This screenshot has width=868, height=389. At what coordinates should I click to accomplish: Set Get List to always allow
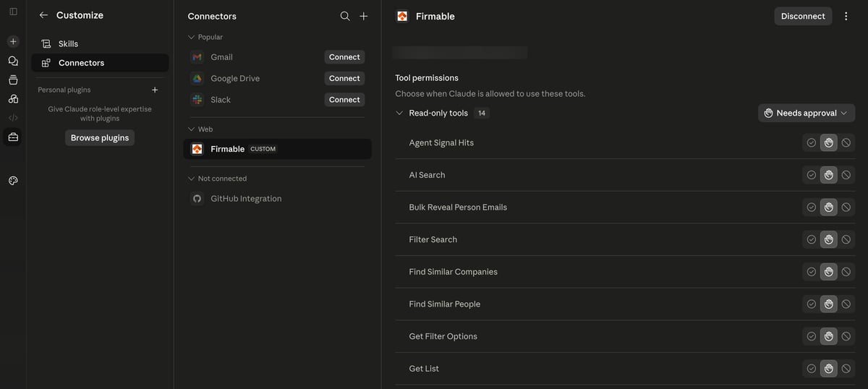812,369
